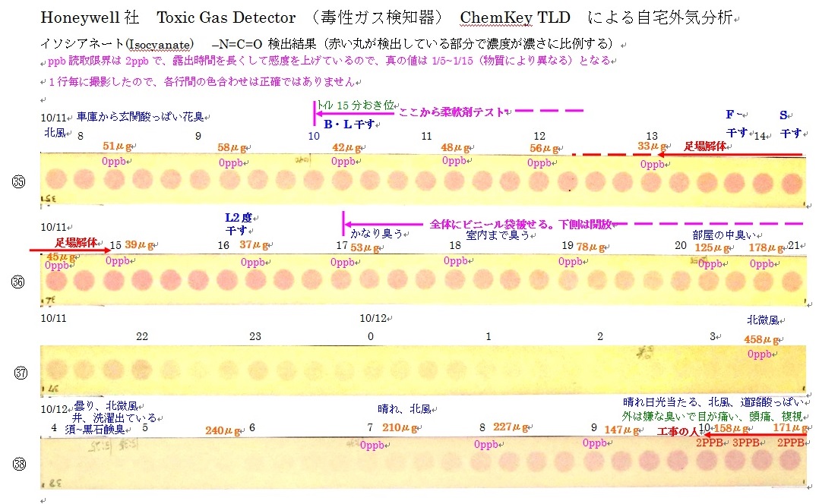819x504 pixels.
Task: Click the orange value '158μg'
Action: tap(731, 428)
